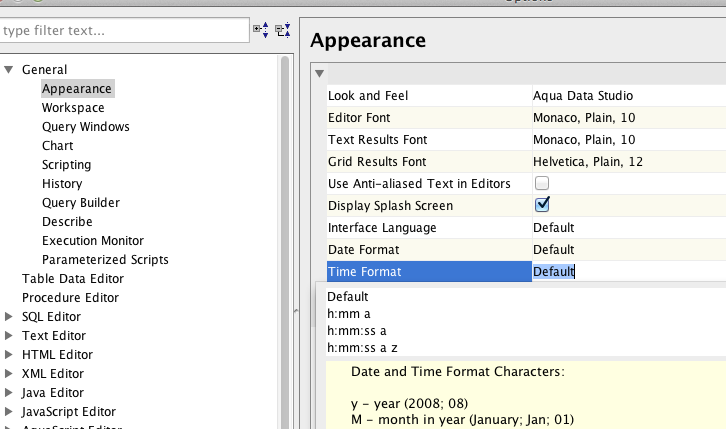Click the Interface Language Default value
The width and height of the screenshot is (726, 429).
click(553, 228)
